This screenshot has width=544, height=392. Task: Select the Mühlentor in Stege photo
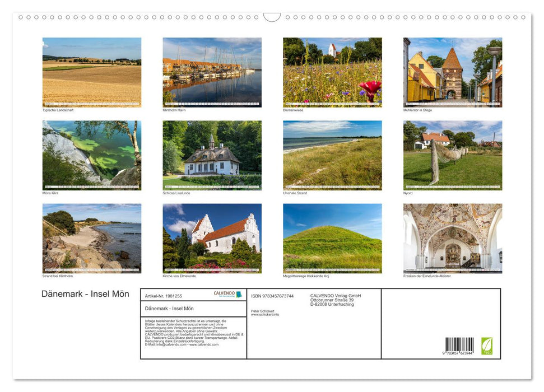pos(453,72)
